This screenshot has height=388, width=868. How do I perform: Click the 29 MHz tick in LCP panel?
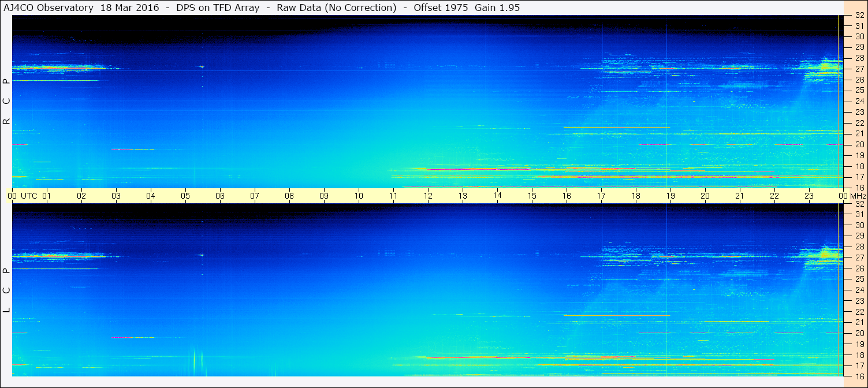(859, 236)
